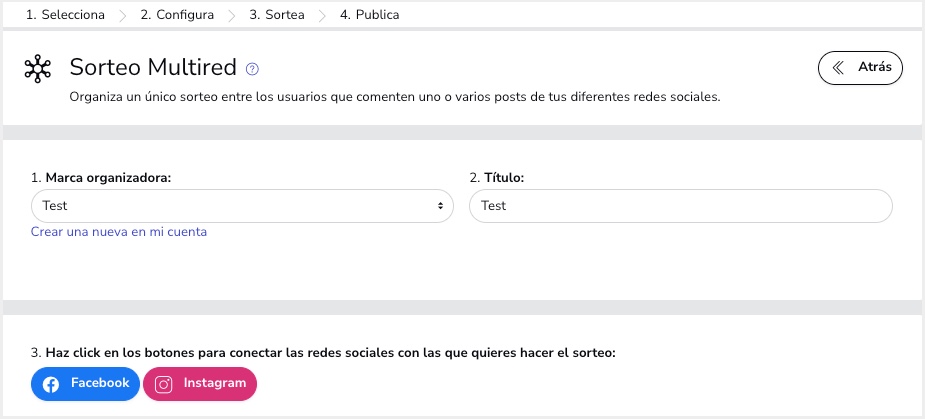
Task: Click the Instagram camera icon
Action: click(x=164, y=384)
